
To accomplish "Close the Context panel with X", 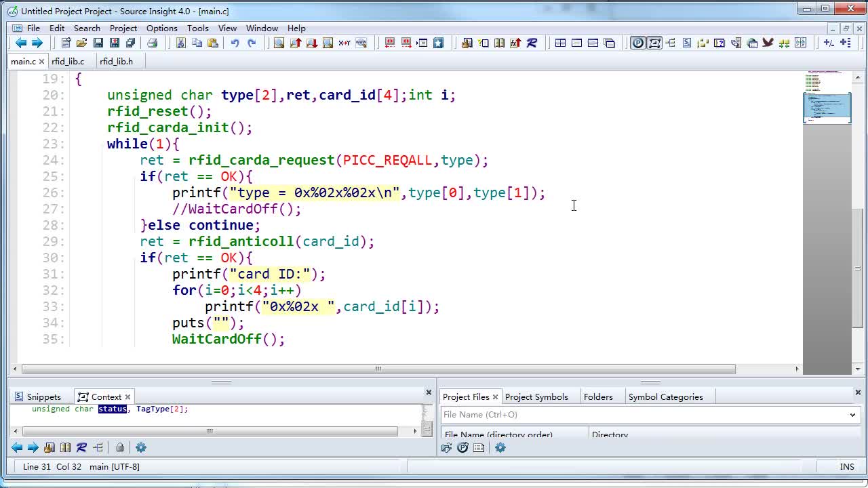I will pos(429,392).
